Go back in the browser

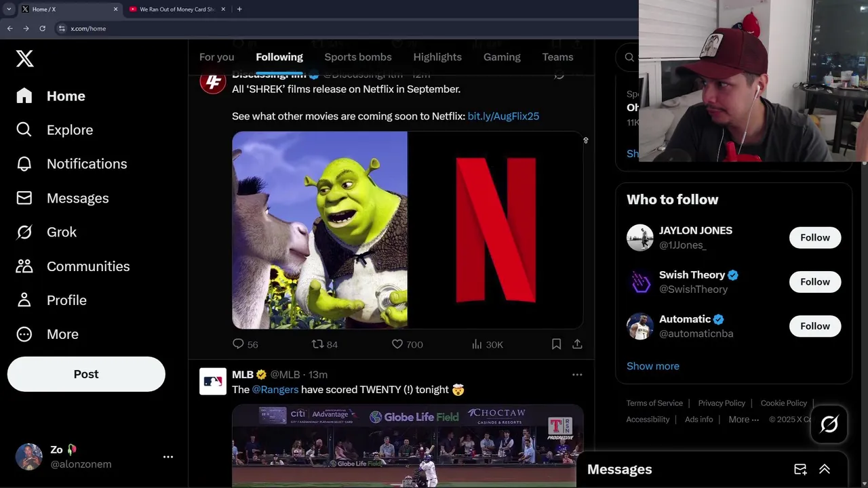9,28
